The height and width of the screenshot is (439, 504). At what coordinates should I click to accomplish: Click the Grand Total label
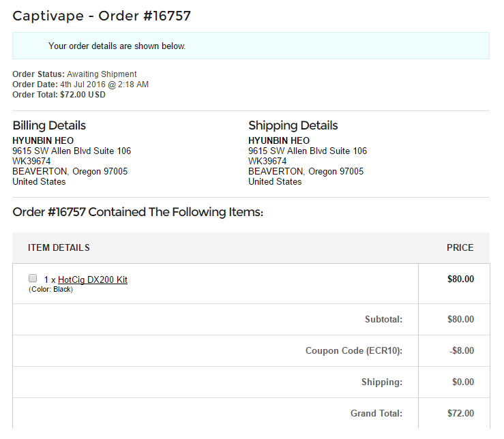pyautogui.click(x=376, y=413)
